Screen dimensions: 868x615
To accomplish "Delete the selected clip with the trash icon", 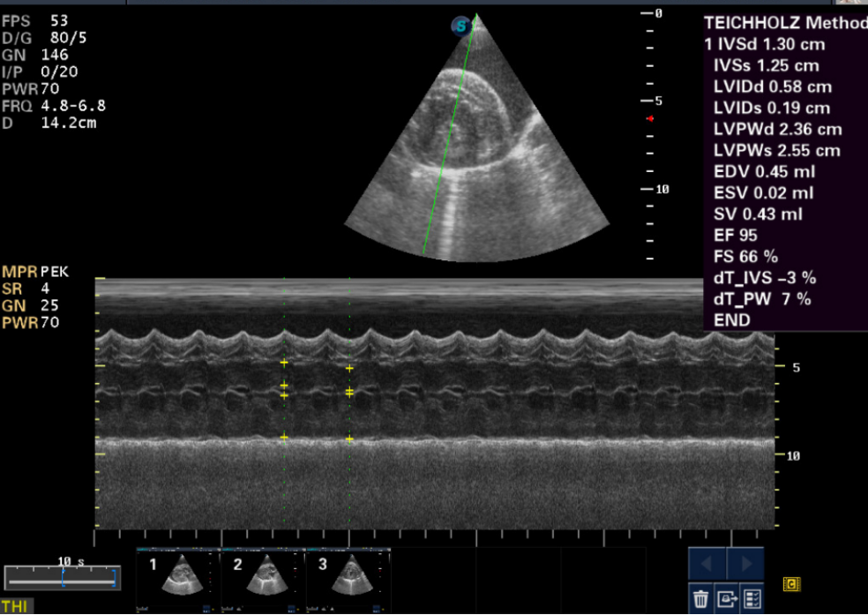I will pos(700,598).
